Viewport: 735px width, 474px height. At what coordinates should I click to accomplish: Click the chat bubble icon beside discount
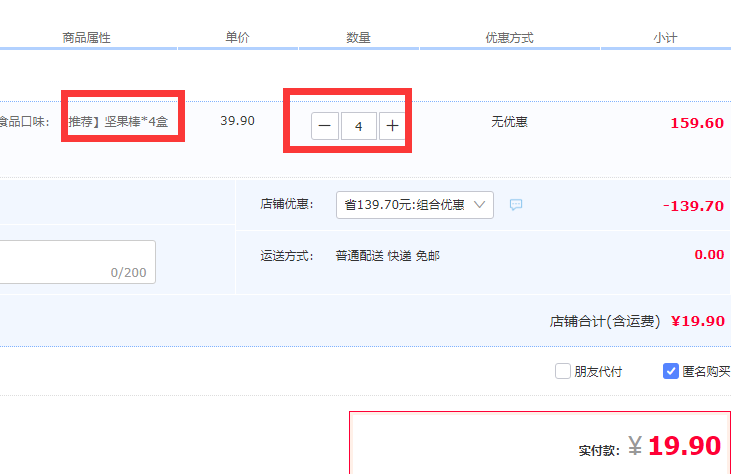pos(516,204)
